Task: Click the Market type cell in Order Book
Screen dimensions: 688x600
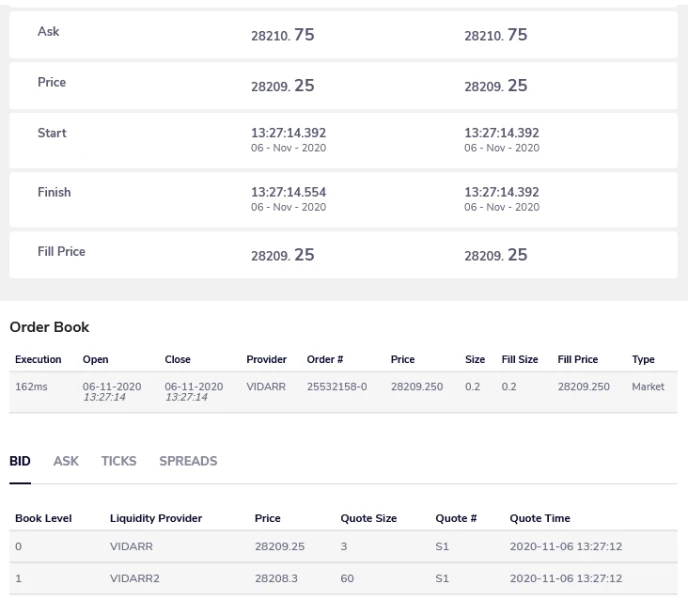Action: (648, 386)
